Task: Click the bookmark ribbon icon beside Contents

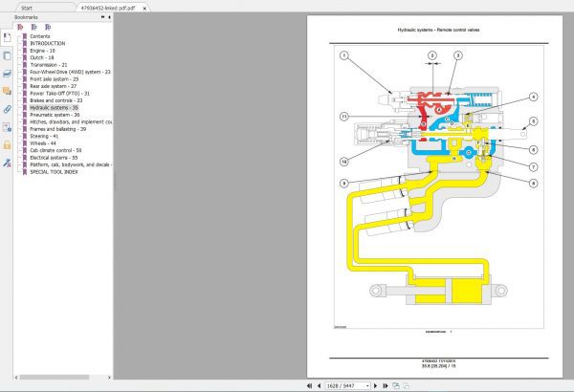Action: coord(25,36)
